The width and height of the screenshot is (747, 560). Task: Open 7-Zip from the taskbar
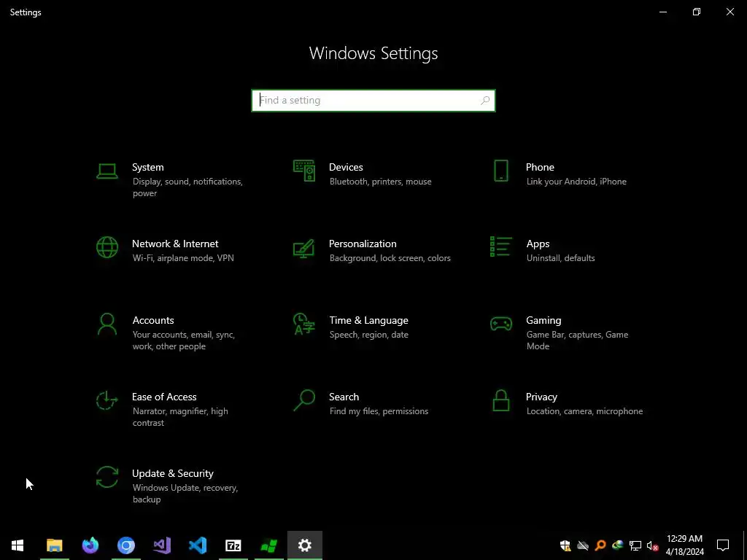(233, 545)
